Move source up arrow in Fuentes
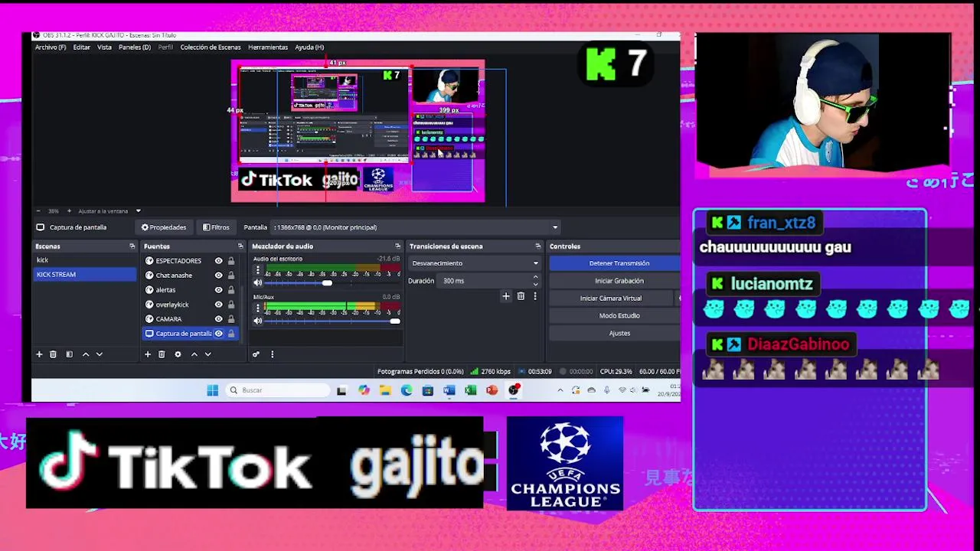980x551 pixels. [x=194, y=354]
